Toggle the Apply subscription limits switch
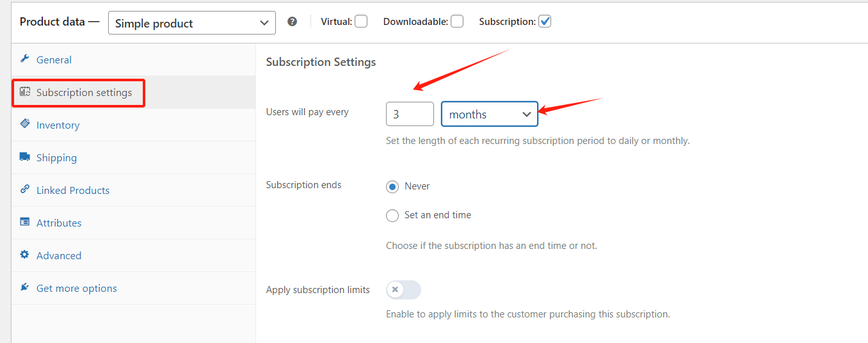The width and height of the screenshot is (868, 343). (403, 290)
